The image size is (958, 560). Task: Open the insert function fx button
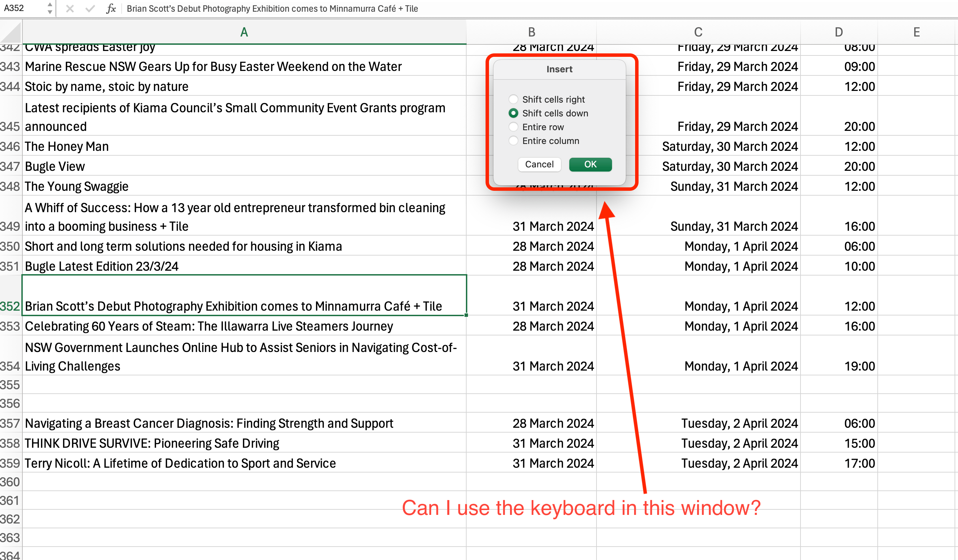click(111, 8)
